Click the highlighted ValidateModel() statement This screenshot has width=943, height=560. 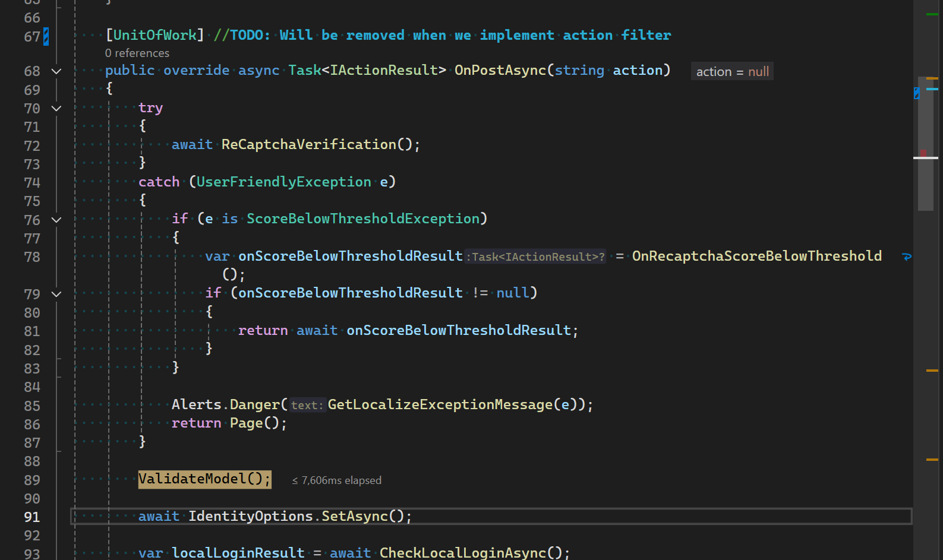click(x=204, y=479)
